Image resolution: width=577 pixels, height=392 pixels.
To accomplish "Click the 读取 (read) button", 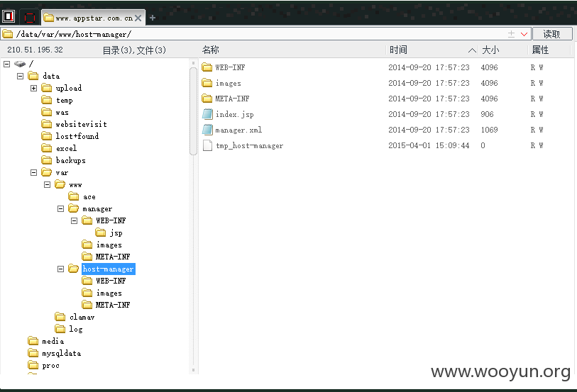I will [x=552, y=34].
